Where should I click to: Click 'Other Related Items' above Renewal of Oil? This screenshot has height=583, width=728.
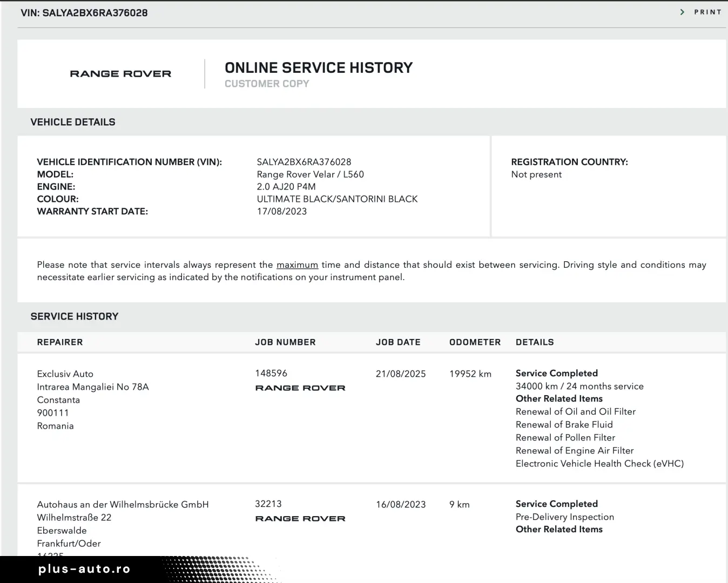pyautogui.click(x=559, y=399)
